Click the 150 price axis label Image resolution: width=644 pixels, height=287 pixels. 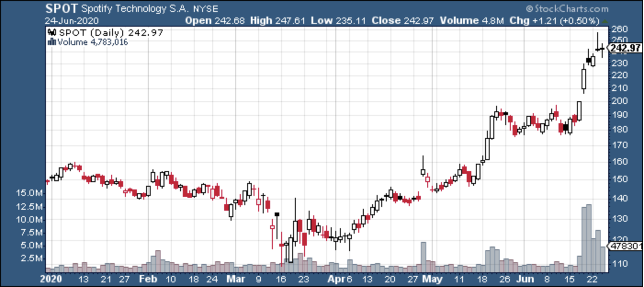pos(620,179)
